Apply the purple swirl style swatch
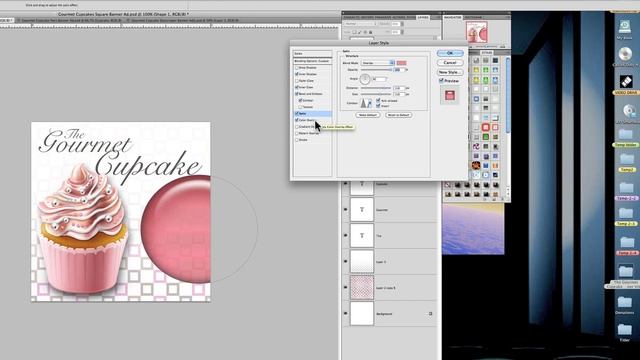The width and height of the screenshot is (640, 360). (x=476, y=146)
